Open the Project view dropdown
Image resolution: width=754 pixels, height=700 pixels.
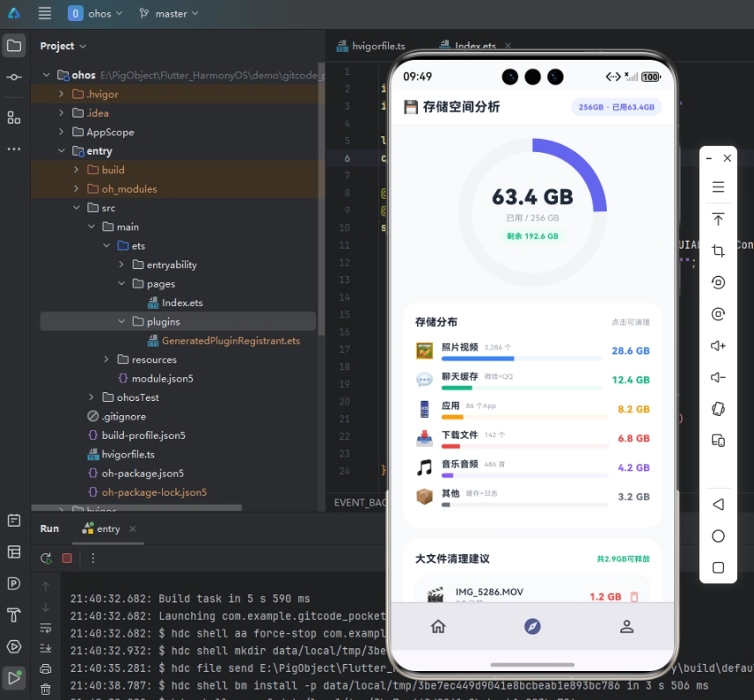point(63,46)
